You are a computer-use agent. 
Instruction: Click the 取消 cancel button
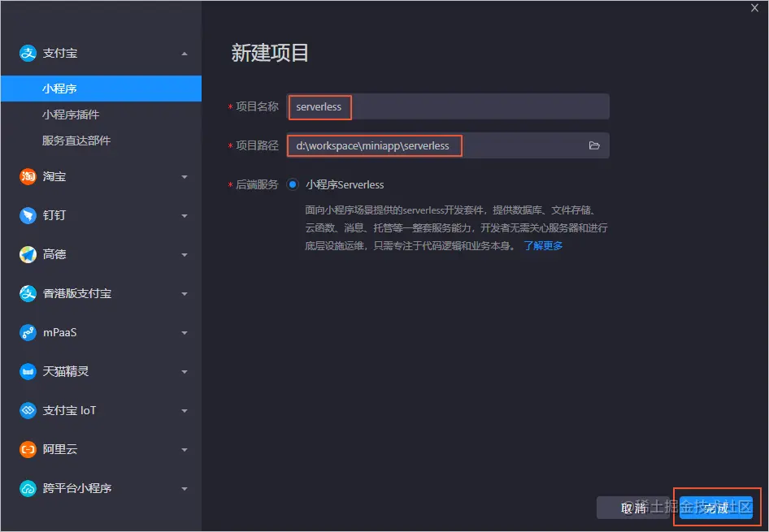[x=633, y=508]
